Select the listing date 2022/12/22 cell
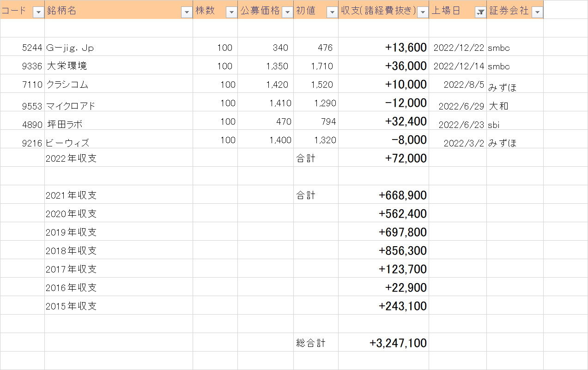The height and width of the screenshot is (370, 588). click(x=458, y=47)
